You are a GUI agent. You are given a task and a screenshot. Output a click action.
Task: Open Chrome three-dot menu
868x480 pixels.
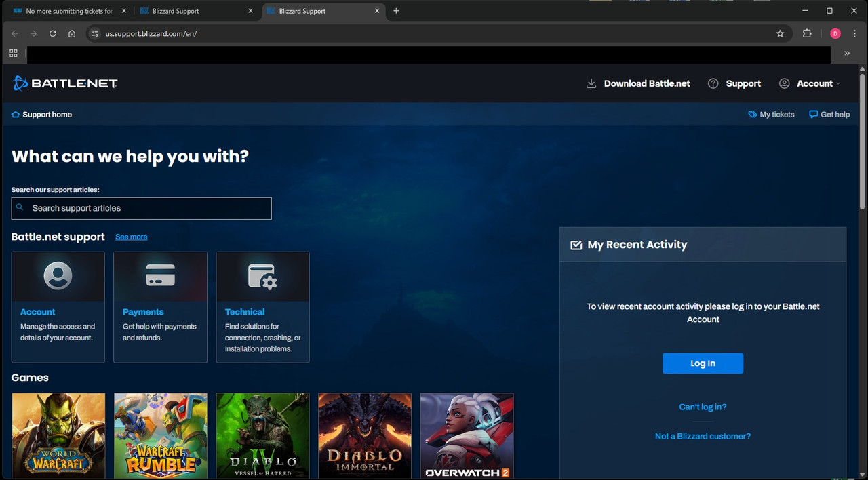(854, 33)
